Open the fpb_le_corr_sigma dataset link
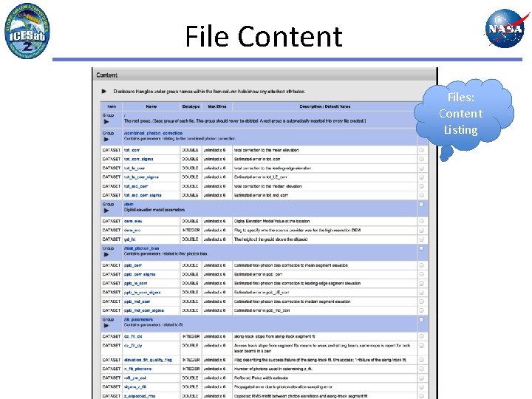 142,293
